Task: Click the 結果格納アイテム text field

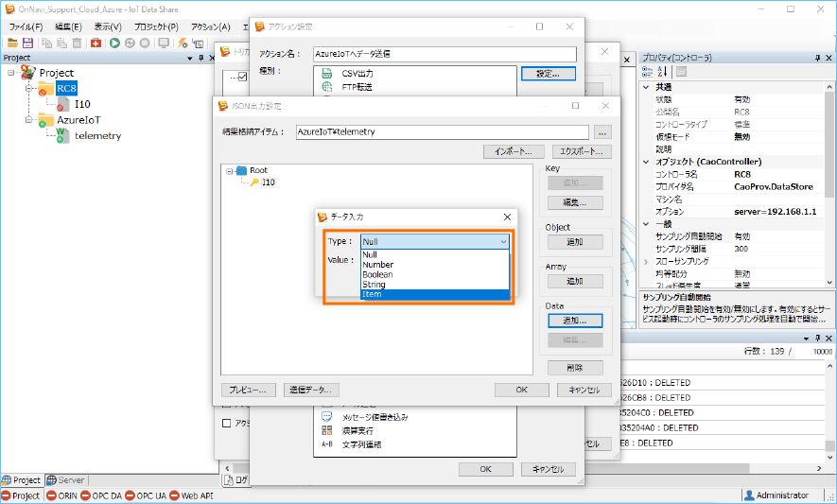Action: coord(442,132)
